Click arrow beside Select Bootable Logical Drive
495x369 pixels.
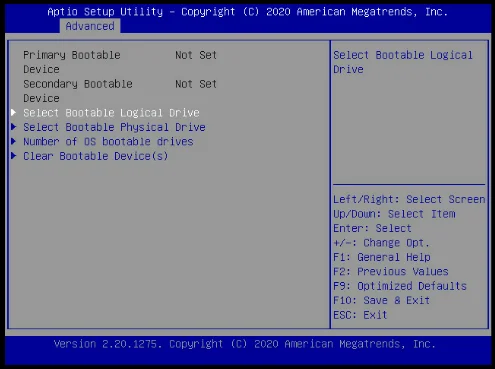tap(14, 112)
